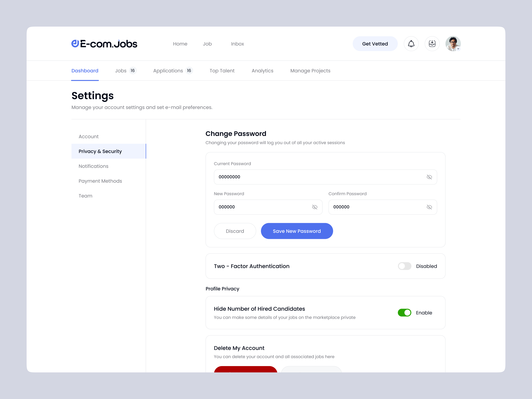Open Payment Methods settings
This screenshot has width=532, height=399.
click(100, 181)
